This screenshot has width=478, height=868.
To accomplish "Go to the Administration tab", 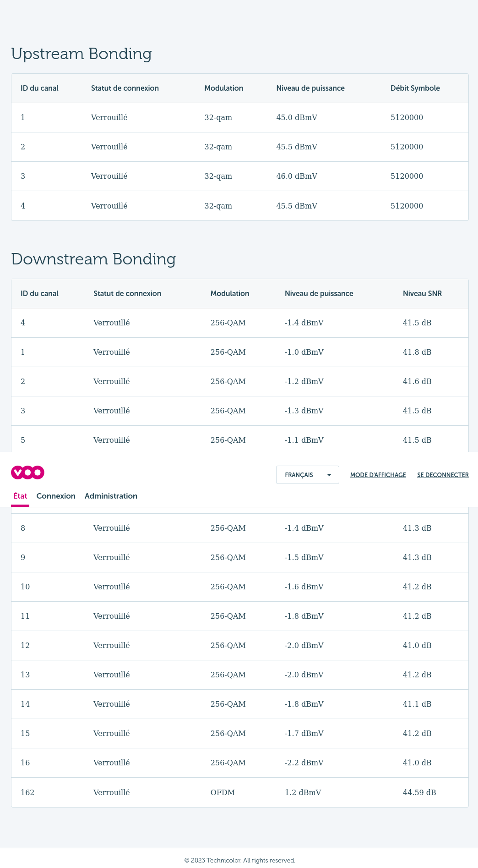I will click(x=111, y=496).
